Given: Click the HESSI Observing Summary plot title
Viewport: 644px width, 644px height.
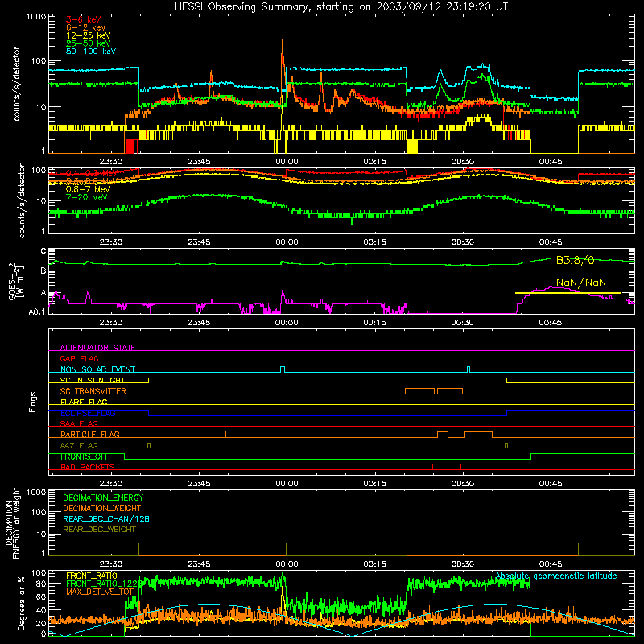Looking at the screenshot, I should pos(341,7).
